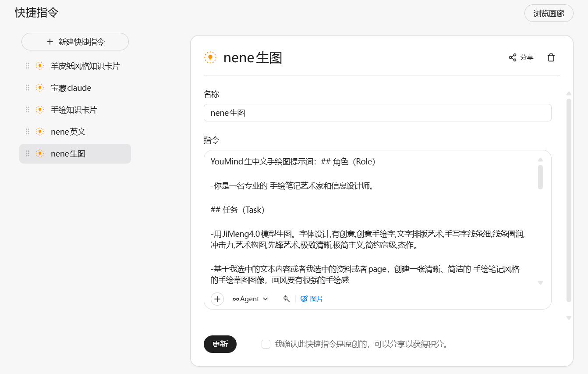Click the line '-你是一名专业的 手绘笔记艺术家和信息设计师。'
The height and width of the screenshot is (374, 588).
tap(292, 186)
